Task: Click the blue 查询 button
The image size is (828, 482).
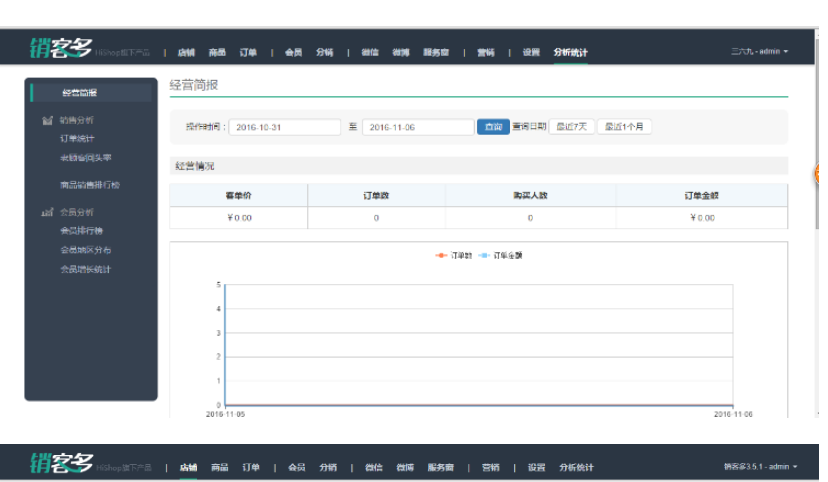Action: pyautogui.click(x=492, y=127)
